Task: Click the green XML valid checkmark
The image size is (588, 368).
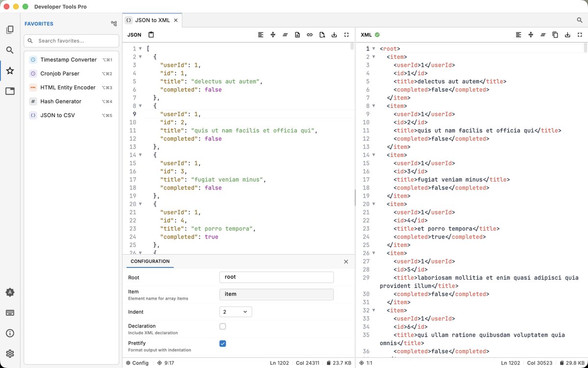Action: pos(377,35)
